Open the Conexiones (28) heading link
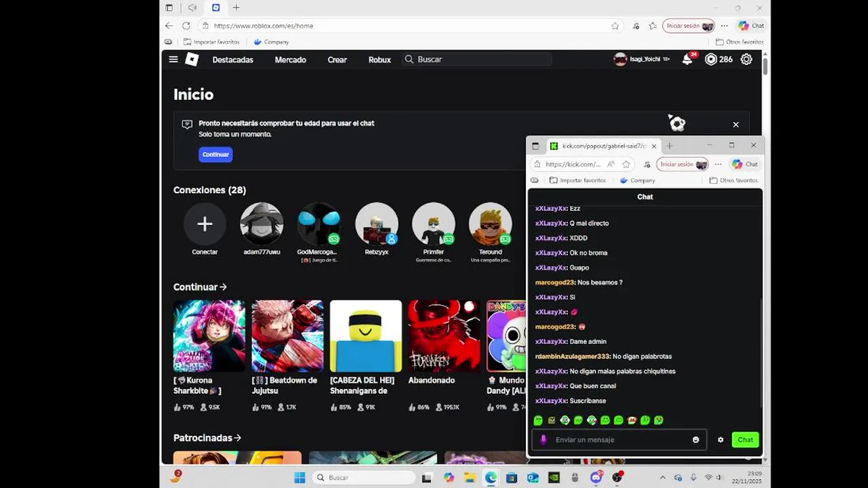This screenshot has height=488, width=868. pos(209,190)
